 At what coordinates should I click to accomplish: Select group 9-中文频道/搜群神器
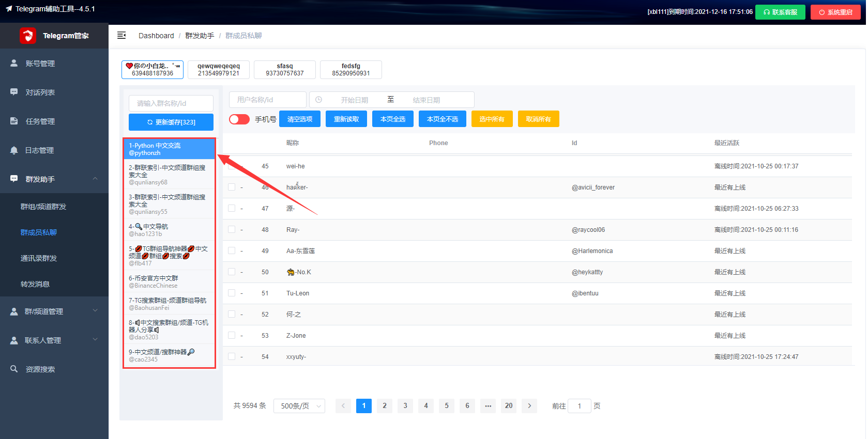click(169, 355)
